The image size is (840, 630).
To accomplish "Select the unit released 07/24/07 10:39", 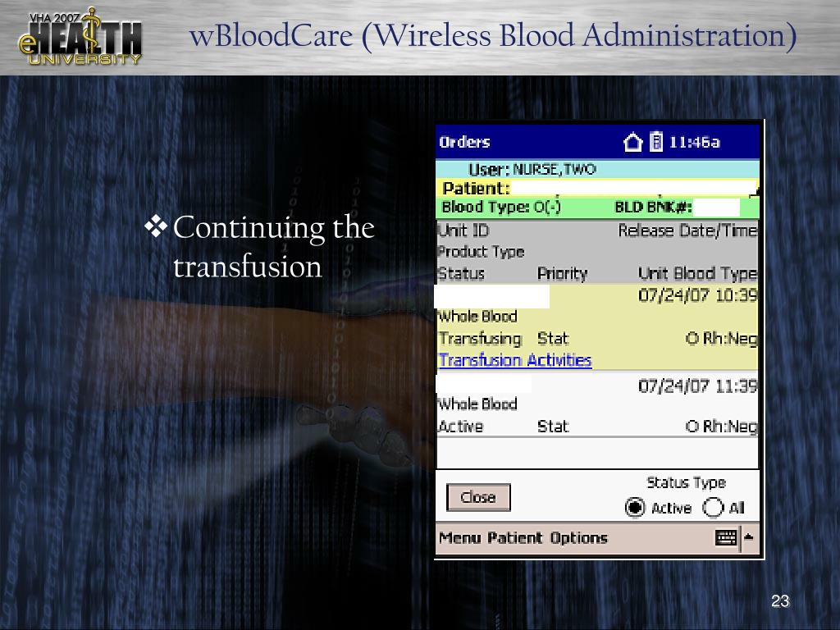I will point(597,326).
